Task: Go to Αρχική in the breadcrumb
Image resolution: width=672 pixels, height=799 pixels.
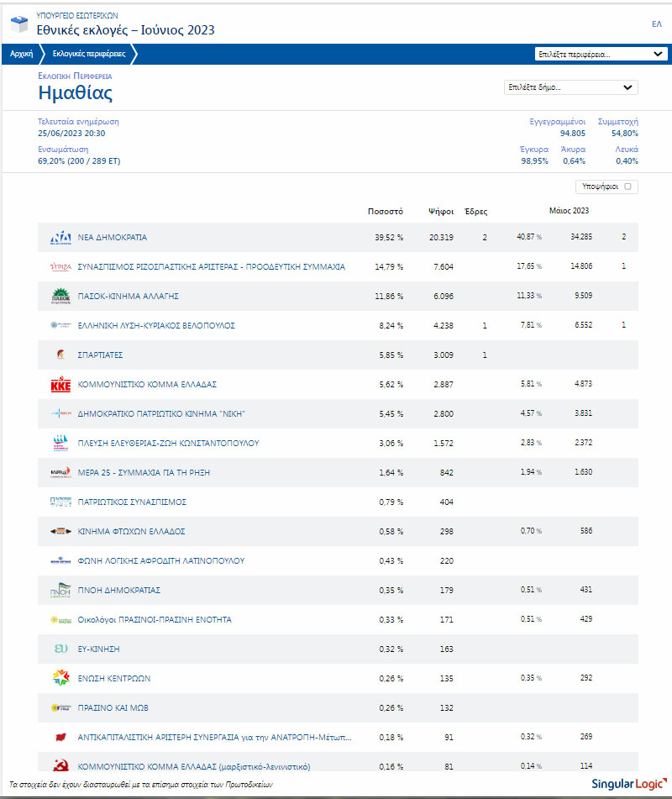Action: click(21, 54)
